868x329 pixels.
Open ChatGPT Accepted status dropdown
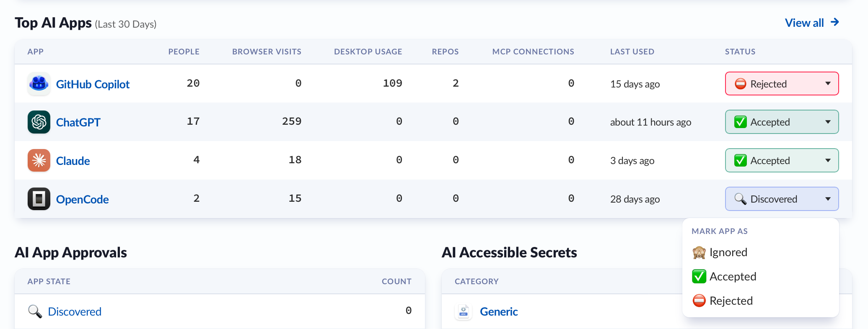782,122
